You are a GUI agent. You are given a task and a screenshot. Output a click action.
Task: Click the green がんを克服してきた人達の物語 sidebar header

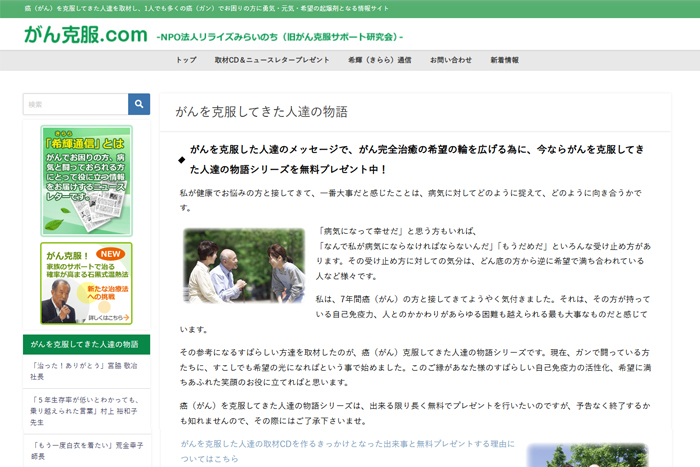86,344
